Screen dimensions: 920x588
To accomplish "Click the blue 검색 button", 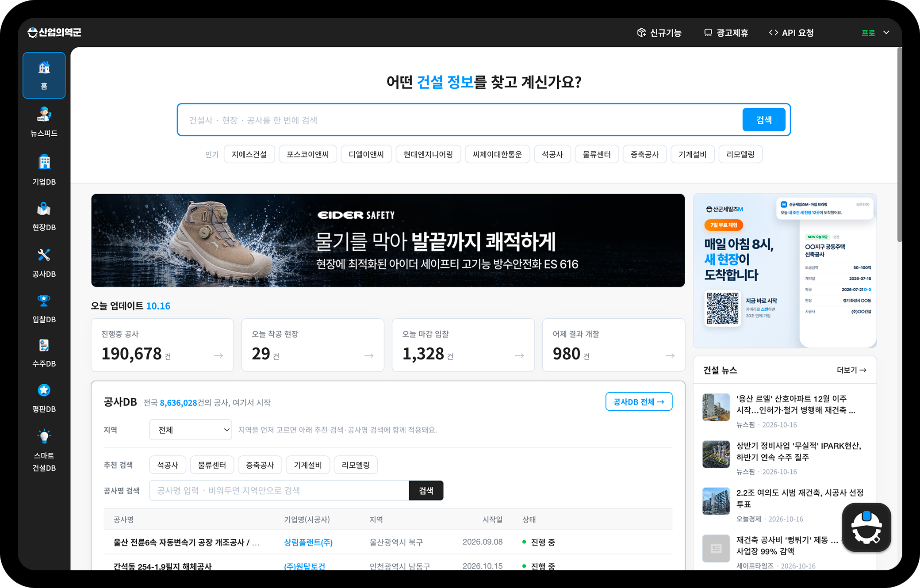I will coord(764,120).
